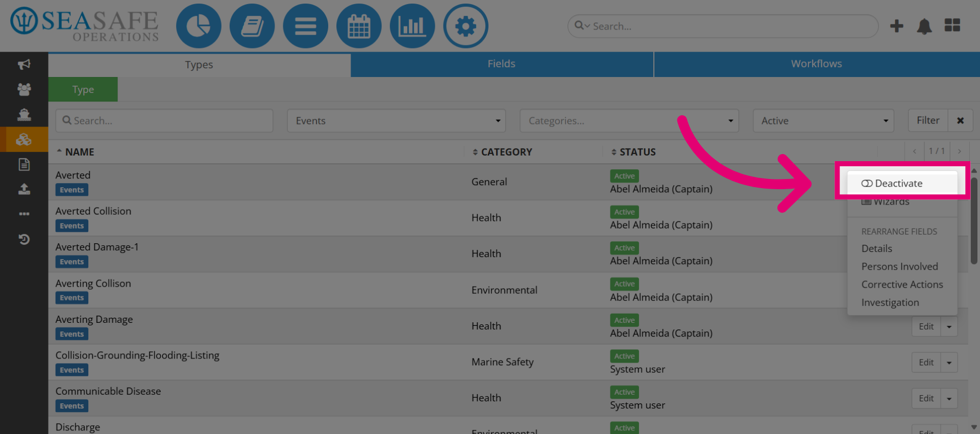Open the cubes types sidebar icon
The width and height of the screenshot is (980, 434).
(24, 139)
